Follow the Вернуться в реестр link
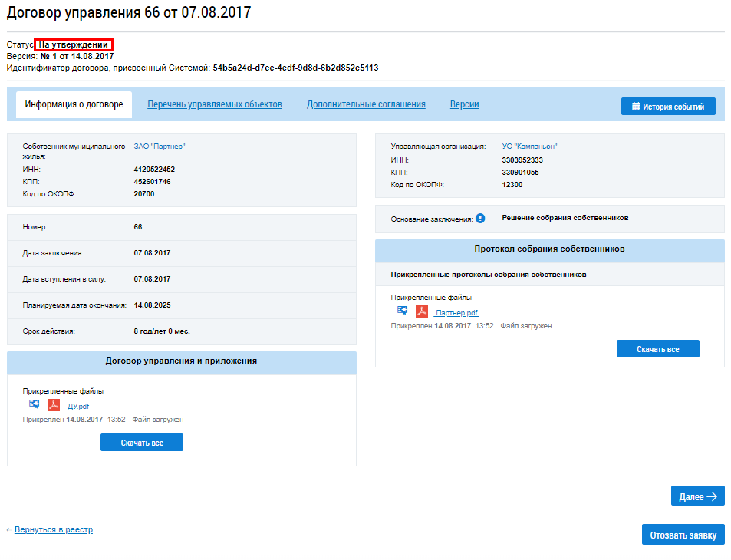The height and width of the screenshot is (560, 731). tap(54, 529)
